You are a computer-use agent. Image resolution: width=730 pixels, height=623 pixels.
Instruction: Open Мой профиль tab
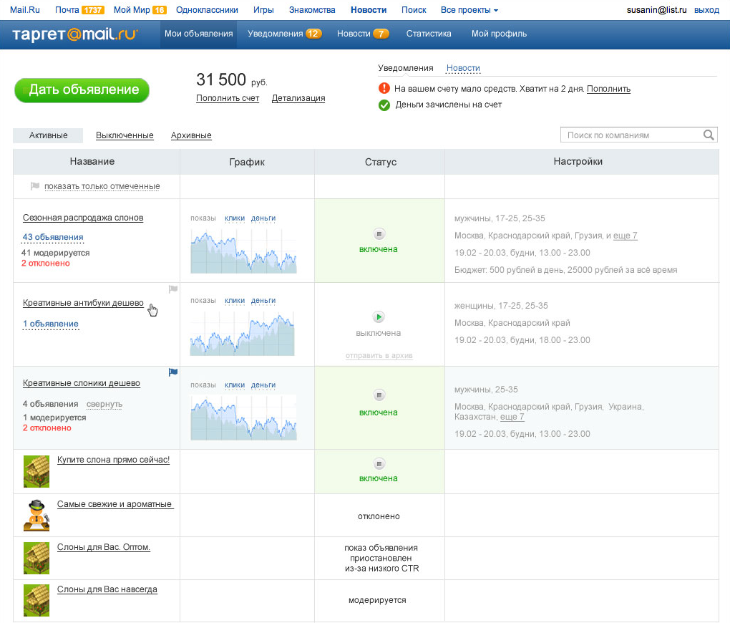click(499, 34)
